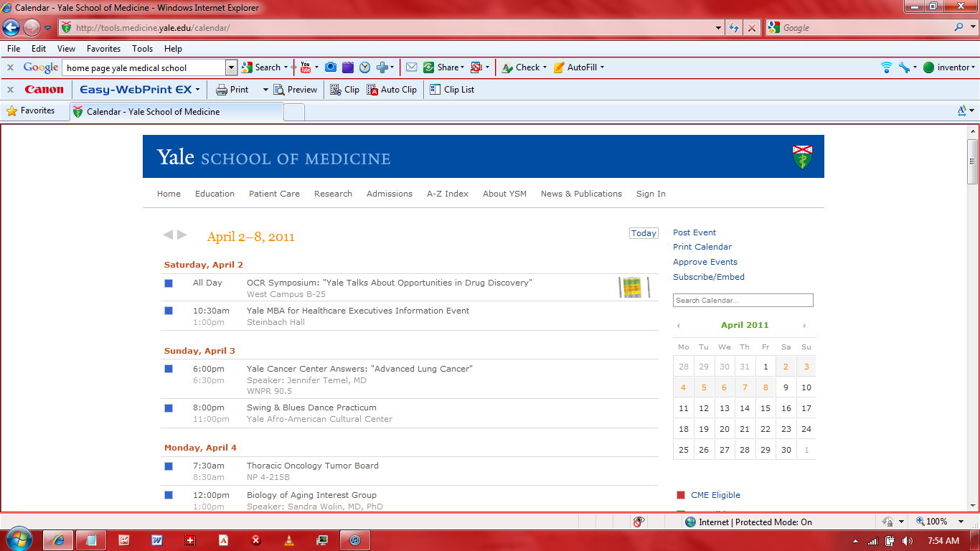
Task: Click the Yale shield logo in the banner
Action: tap(802, 157)
